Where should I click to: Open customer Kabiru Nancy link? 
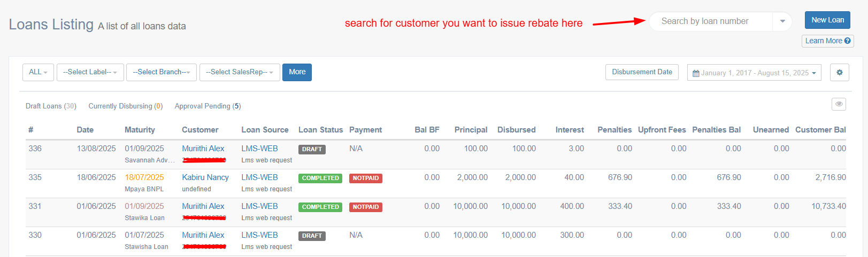(205, 177)
